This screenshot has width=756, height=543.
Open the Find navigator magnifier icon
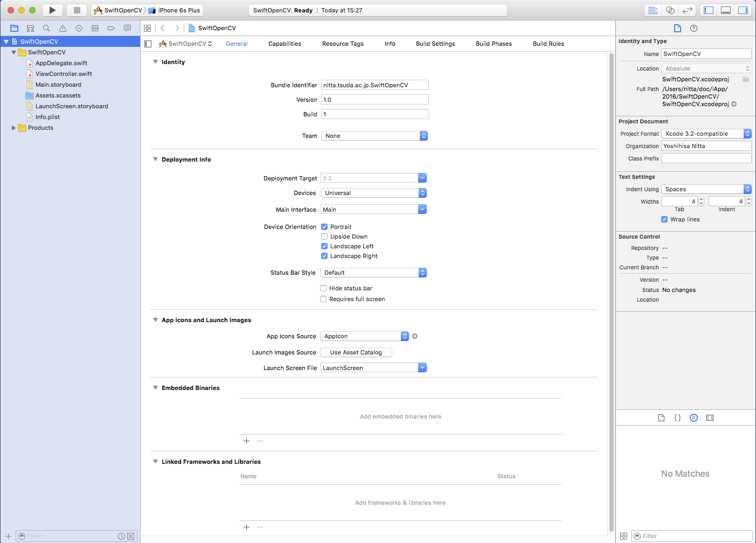[x=46, y=28]
